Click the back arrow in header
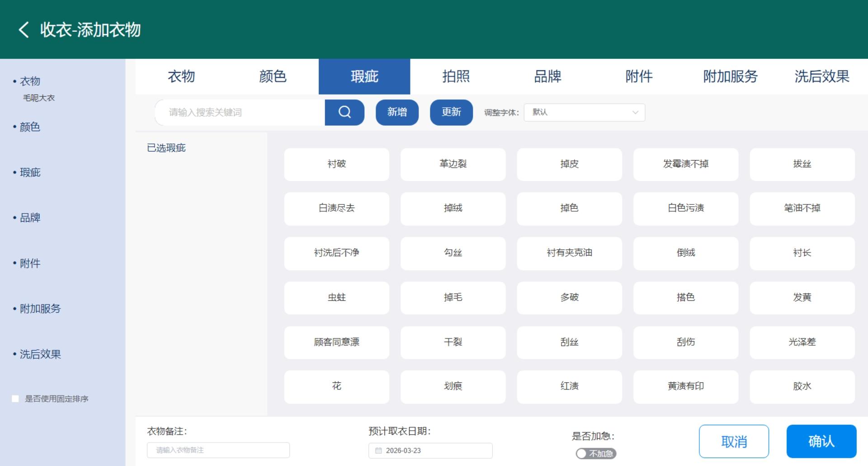868x466 pixels. click(x=24, y=30)
